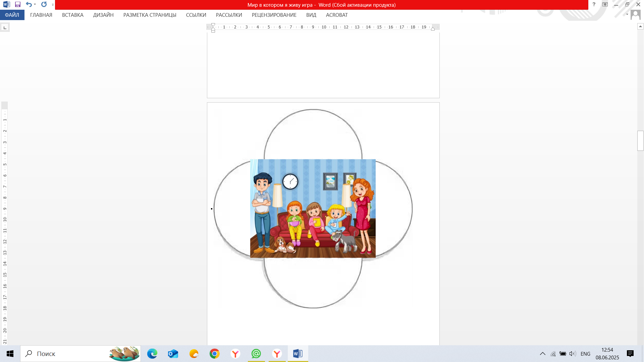Screen dimensions: 644x362
Task: Open the РАЗМЕТКА СТРАНИЦЫ tab
Action: point(150,15)
